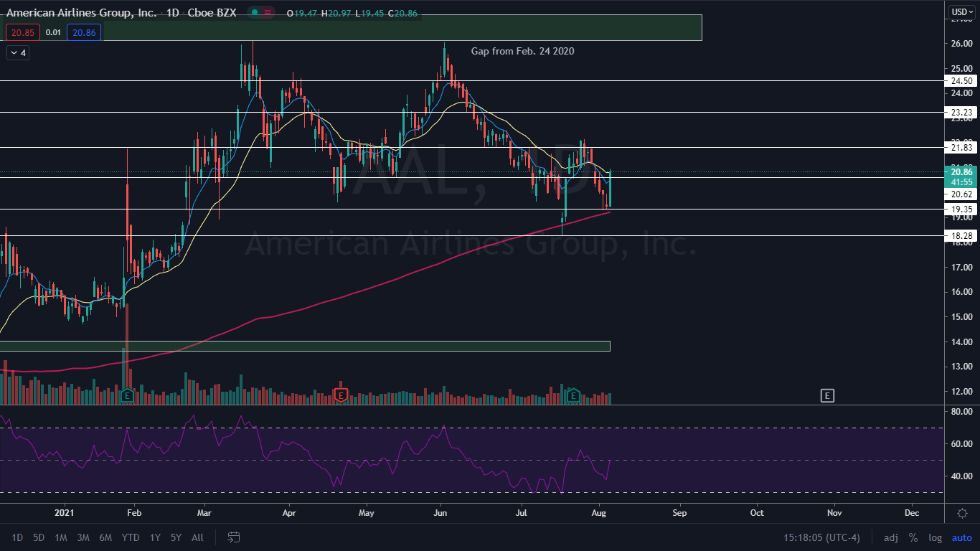Image resolution: width=980 pixels, height=551 pixels.
Task: Open the upcoming October earnings E marker
Action: point(827,395)
